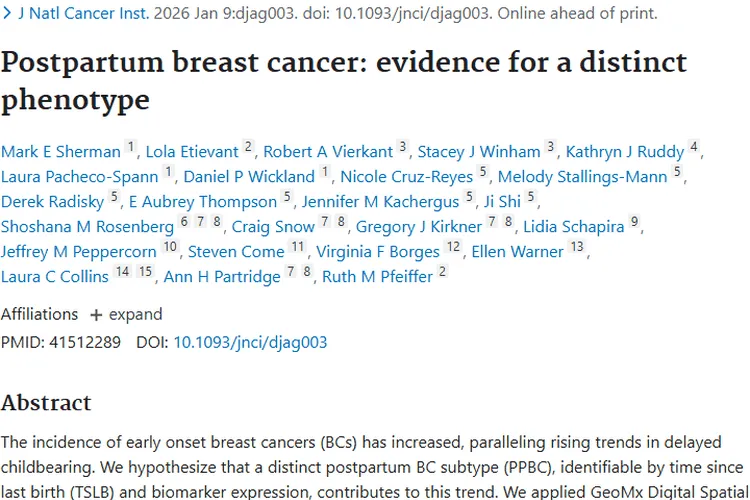The image size is (750, 500).
Task: Select author Jennifer M Kachergus
Action: point(381,202)
